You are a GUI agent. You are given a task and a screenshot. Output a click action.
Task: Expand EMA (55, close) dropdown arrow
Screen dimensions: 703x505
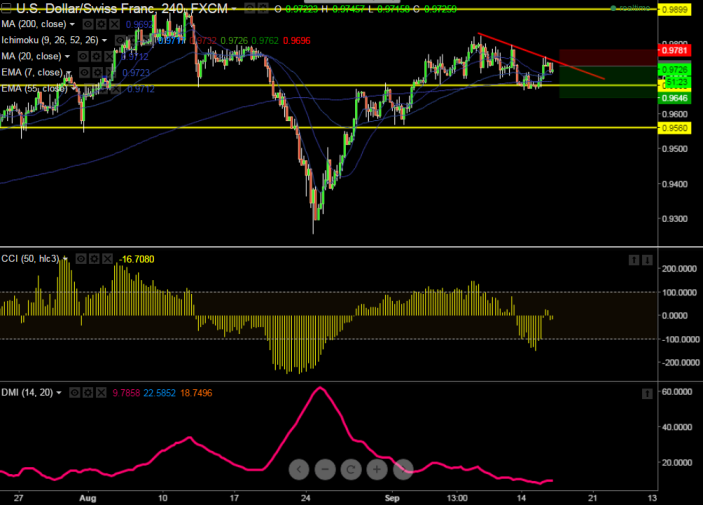point(74,89)
